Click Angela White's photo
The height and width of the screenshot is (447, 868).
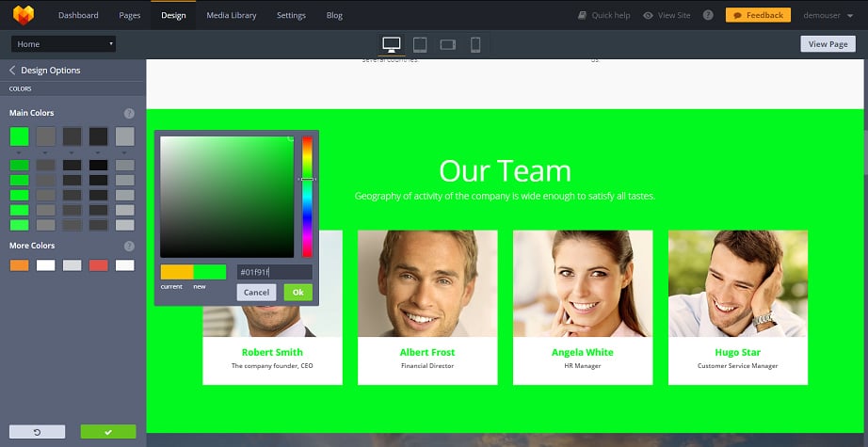583,284
